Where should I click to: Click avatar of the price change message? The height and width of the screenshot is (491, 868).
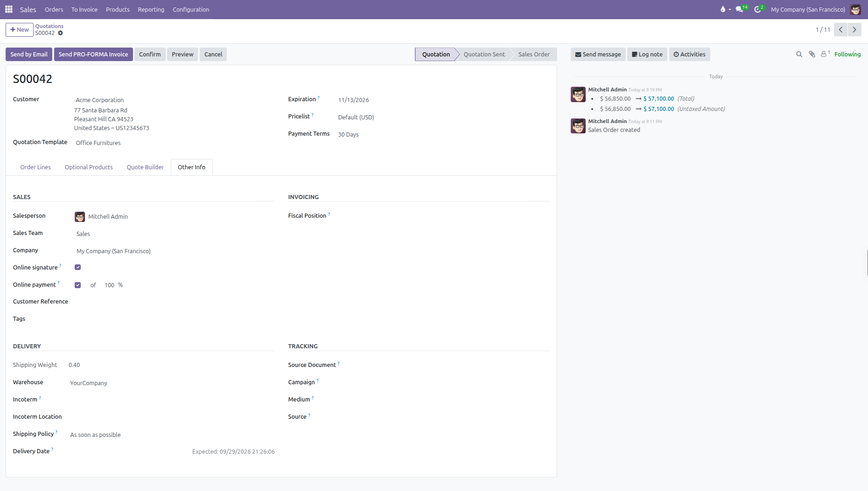(x=578, y=94)
